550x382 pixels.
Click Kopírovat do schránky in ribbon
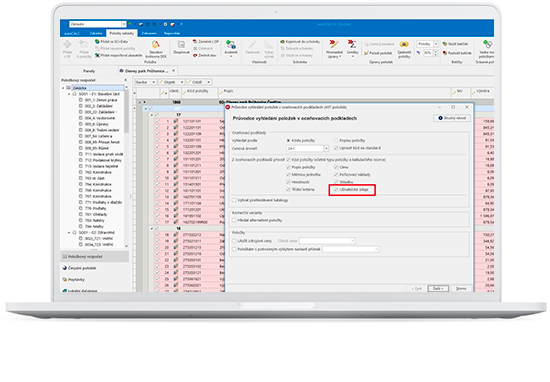pos(300,42)
